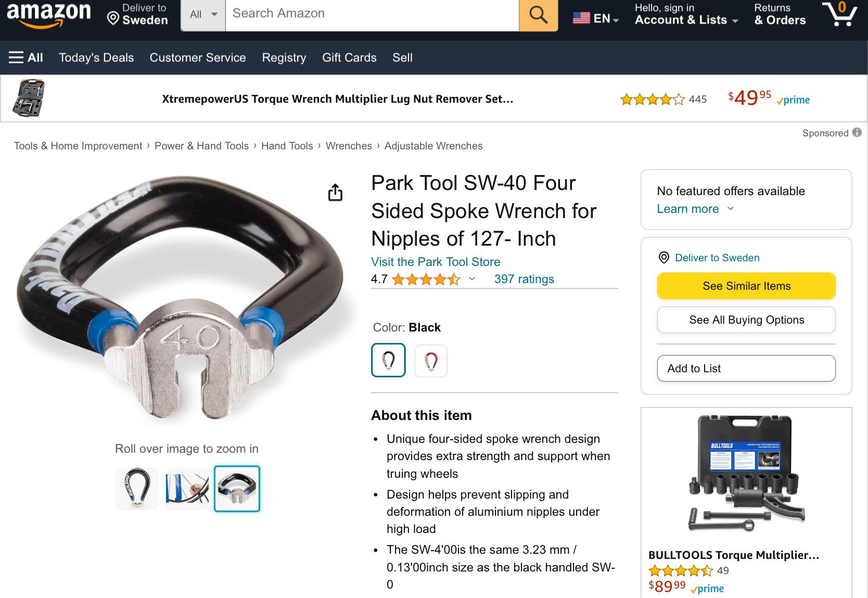The height and width of the screenshot is (598, 868).
Task: Open the shopping cart
Action: (x=839, y=14)
